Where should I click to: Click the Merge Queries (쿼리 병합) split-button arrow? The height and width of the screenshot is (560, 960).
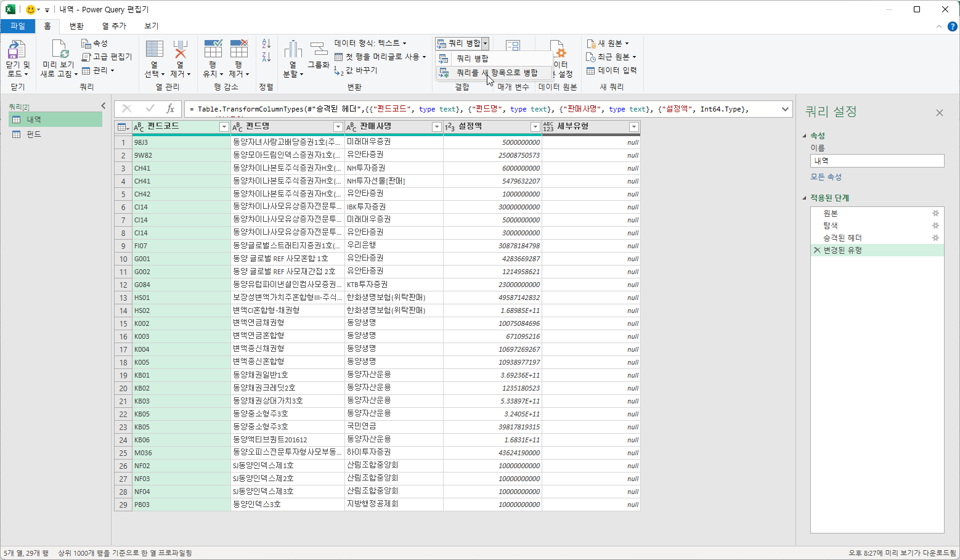point(486,43)
